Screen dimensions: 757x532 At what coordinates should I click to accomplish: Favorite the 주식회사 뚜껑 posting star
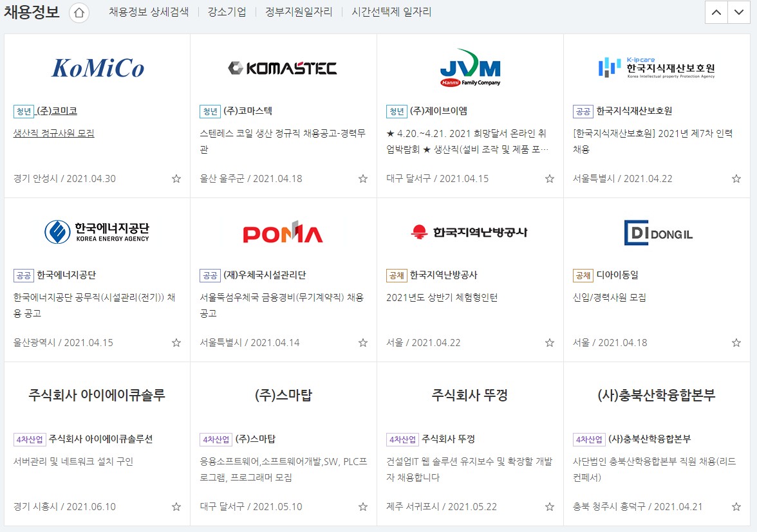(x=550, y=507)
